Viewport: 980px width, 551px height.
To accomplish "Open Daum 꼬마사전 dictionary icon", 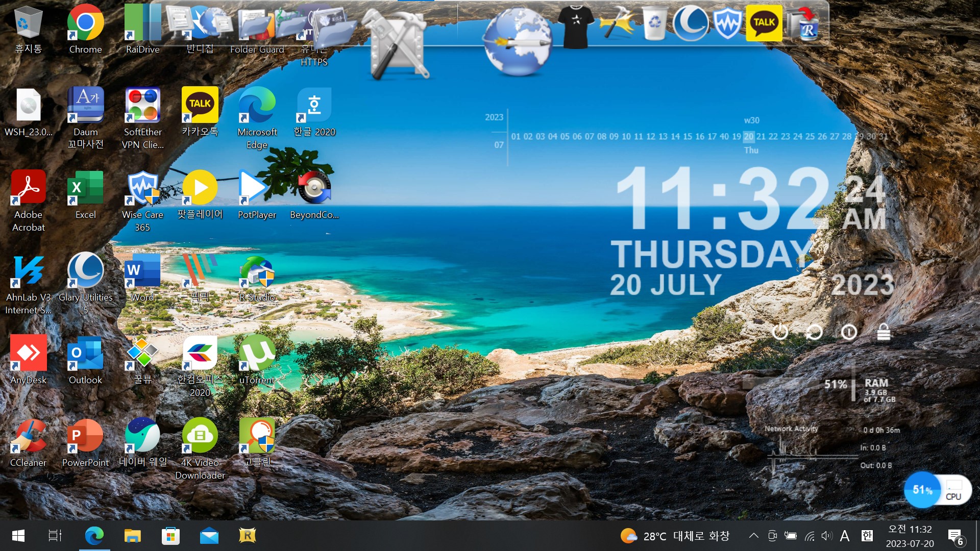I will pos(85,105).
